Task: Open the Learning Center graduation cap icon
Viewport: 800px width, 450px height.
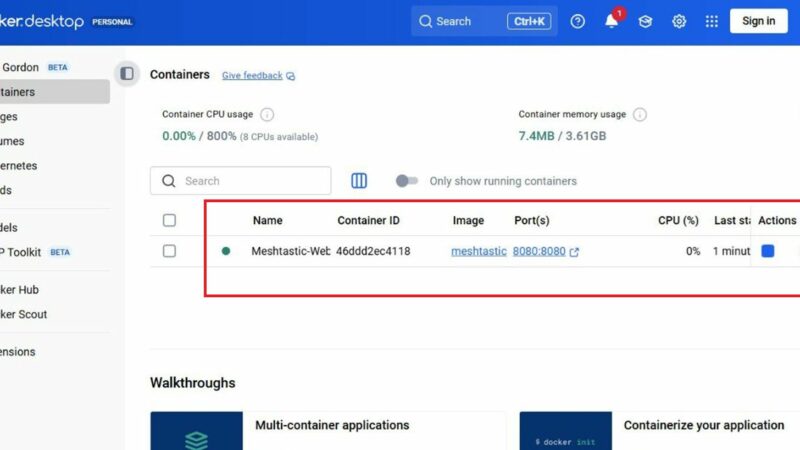Action: click(x=645, y=21)
